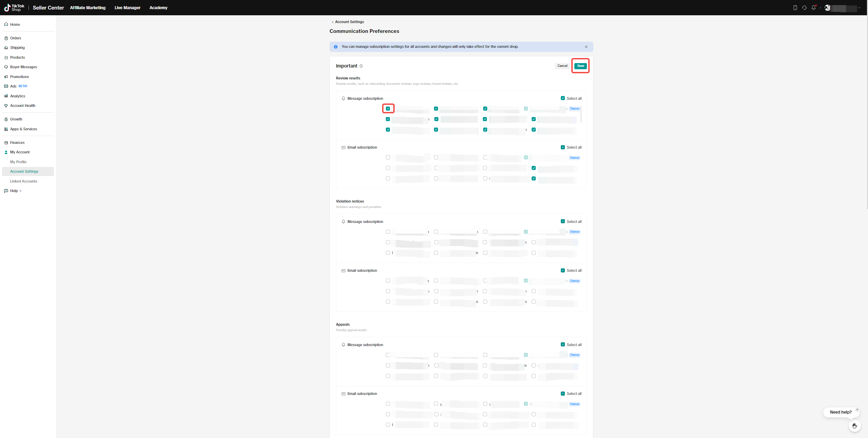Click the notification bell icon
Image resolution: width=868 pixels, height=438 pixels.
(813, 7)
